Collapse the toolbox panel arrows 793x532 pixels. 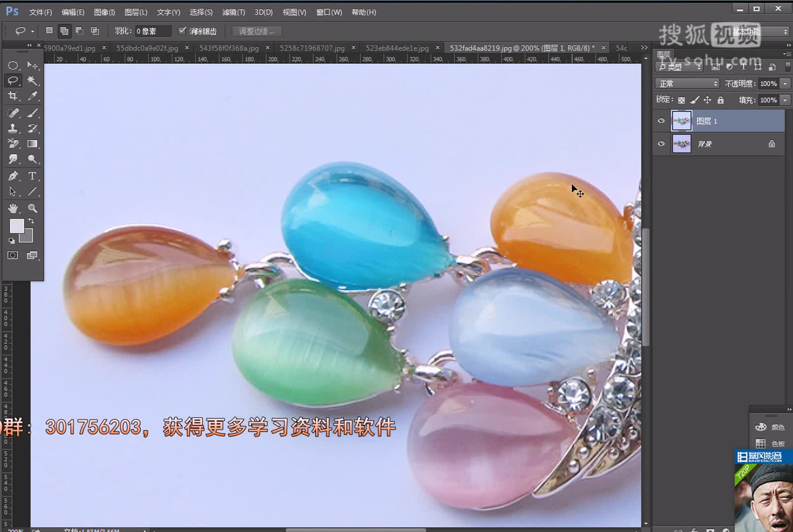pyautogui.click(x=29, y=45)
